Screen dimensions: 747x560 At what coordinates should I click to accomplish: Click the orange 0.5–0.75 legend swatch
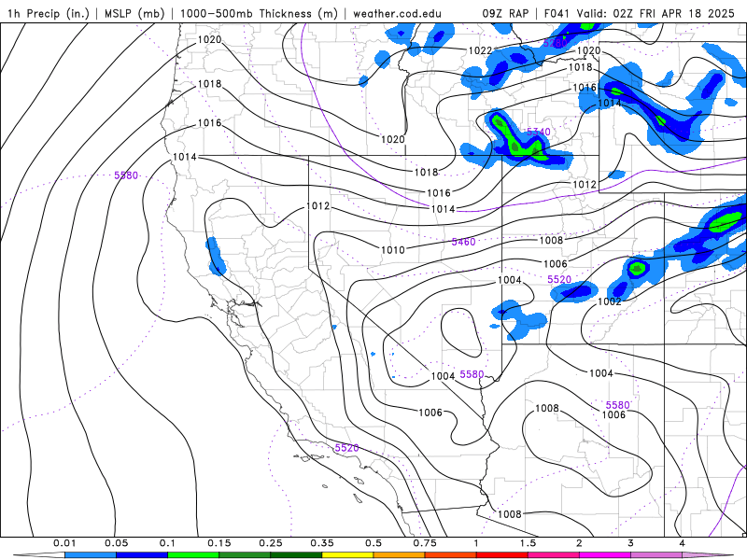400,555
